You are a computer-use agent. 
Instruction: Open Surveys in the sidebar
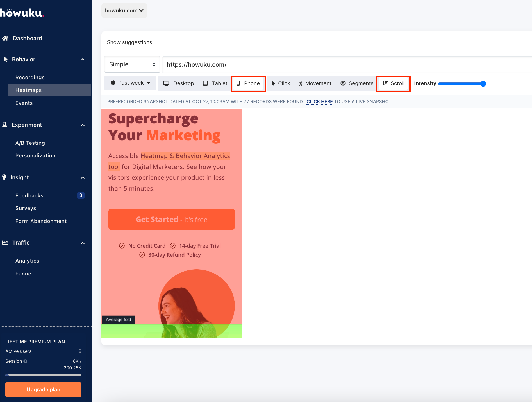click(x=26, y=208)
